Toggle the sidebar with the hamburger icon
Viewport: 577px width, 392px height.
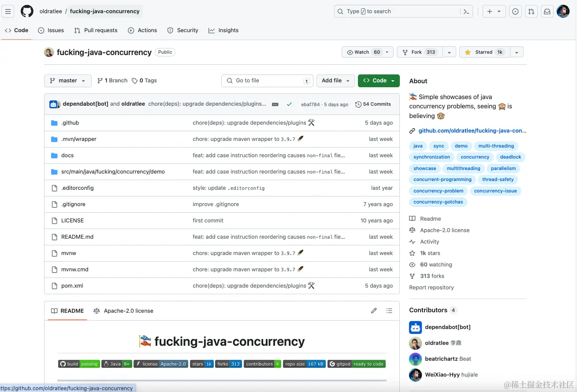(x=8, y=11)
